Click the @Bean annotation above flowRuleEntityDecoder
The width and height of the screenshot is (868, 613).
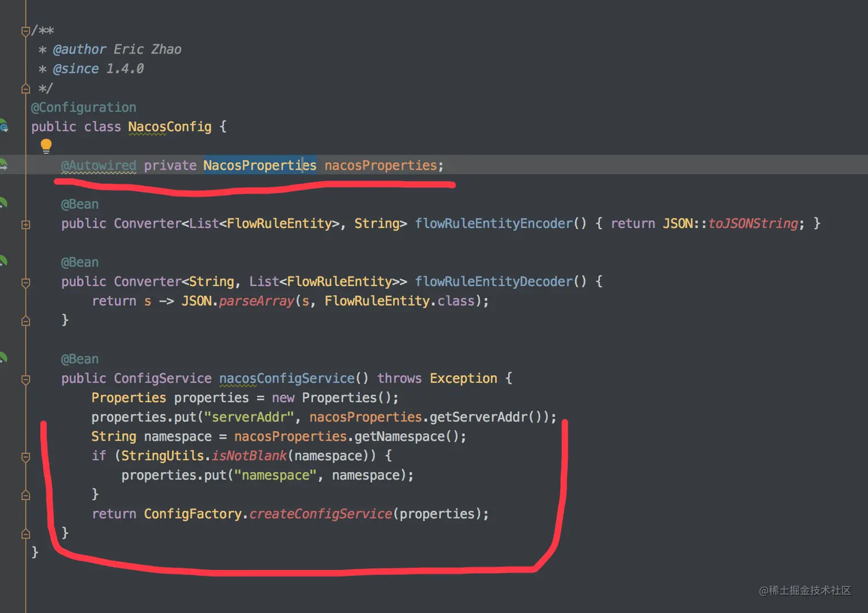(x=80, y=263)
